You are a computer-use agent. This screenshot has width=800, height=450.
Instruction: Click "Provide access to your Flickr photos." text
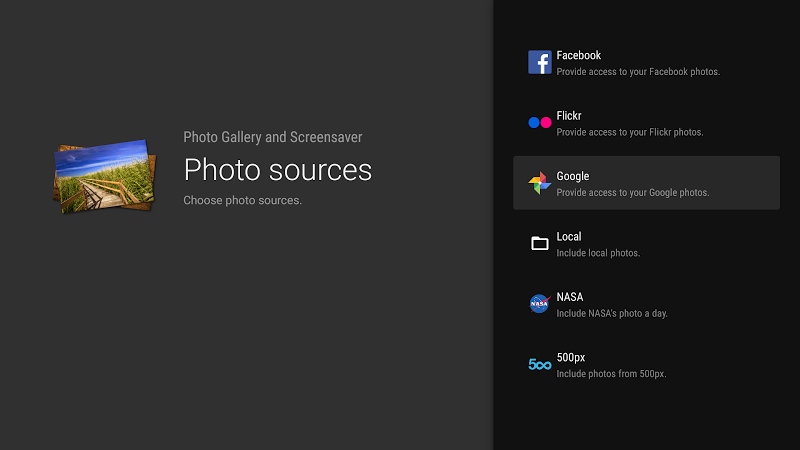(x=630, y=132)
